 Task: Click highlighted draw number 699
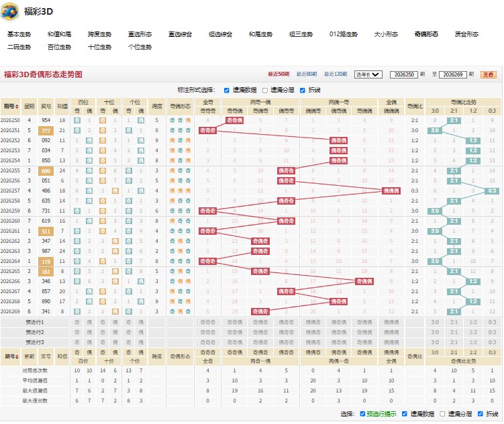point(46,170)
